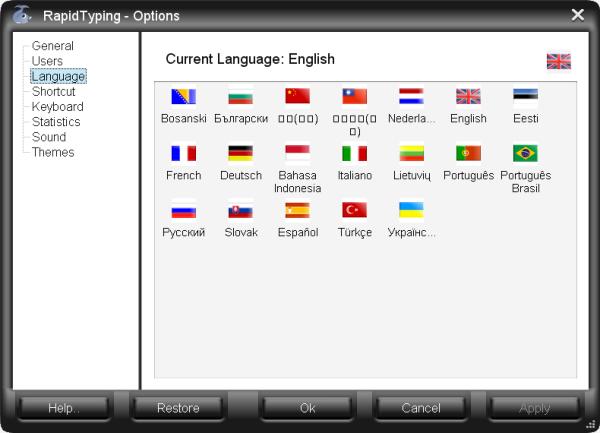
Task: Choose the French flag icon
Action: tap(184, 153)
